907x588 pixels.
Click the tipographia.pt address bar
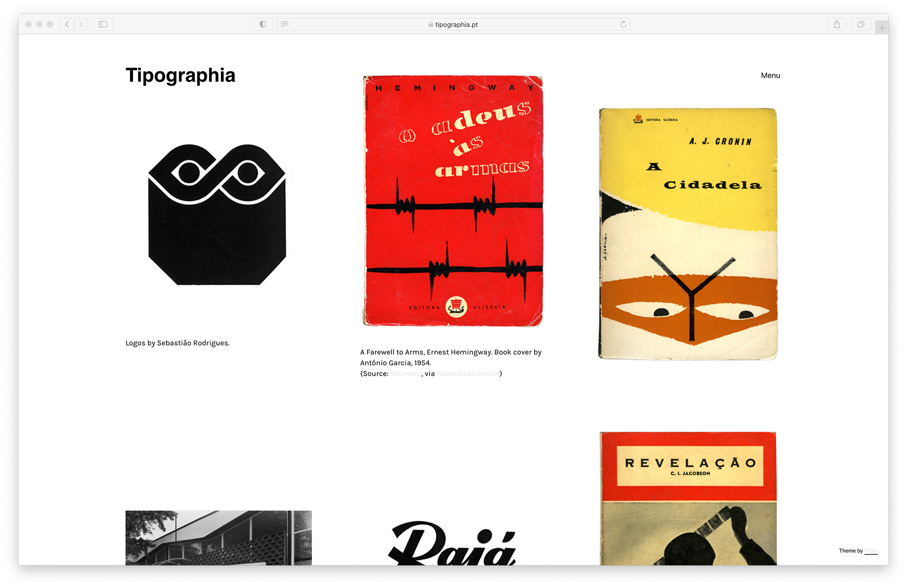(x=453, y=24)
